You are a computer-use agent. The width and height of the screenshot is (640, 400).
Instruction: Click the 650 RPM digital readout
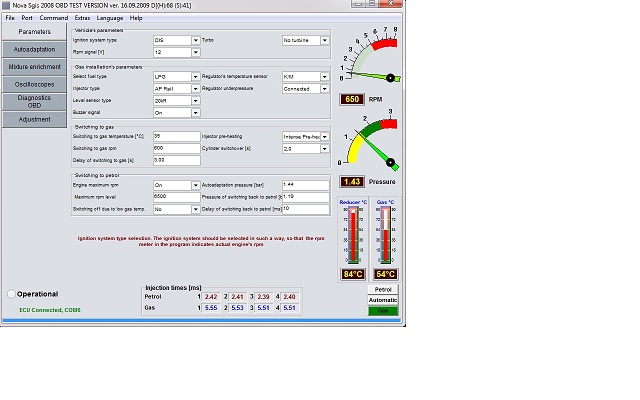tap(352, 99)
